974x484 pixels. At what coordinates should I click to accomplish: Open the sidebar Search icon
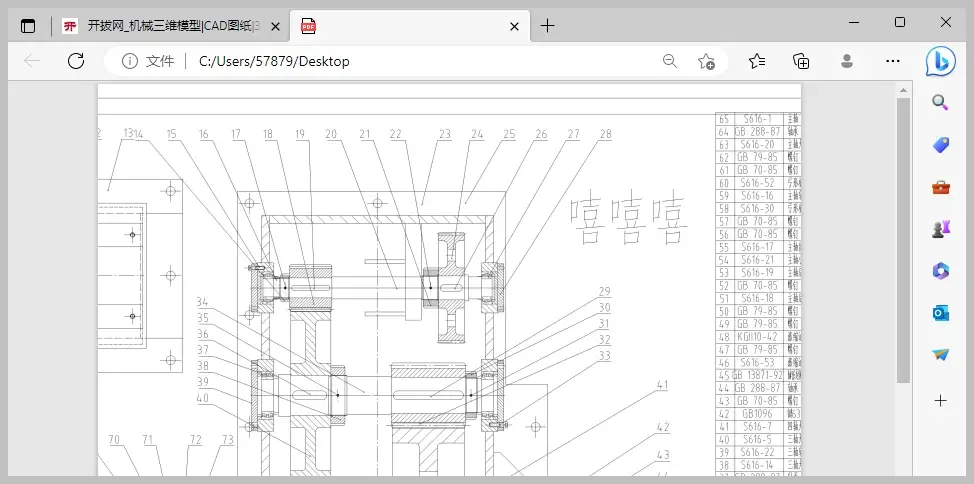pyautogui.click(x=940, y=103)
